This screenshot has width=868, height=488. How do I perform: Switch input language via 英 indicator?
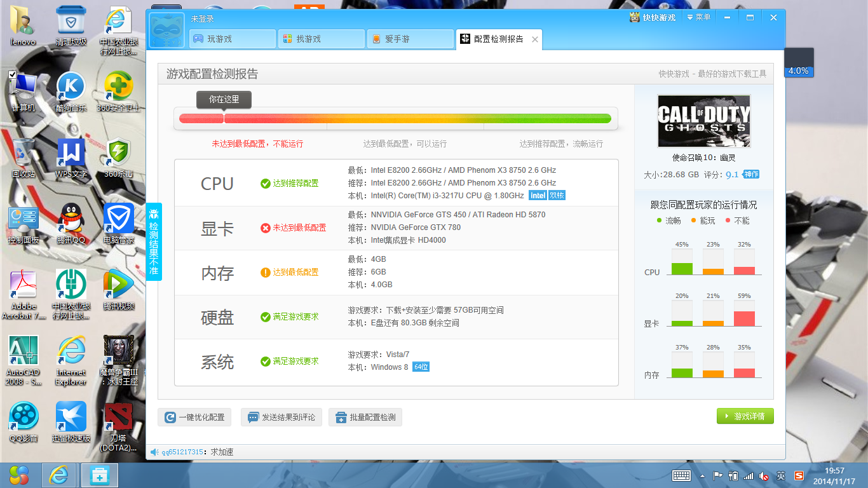781,475
